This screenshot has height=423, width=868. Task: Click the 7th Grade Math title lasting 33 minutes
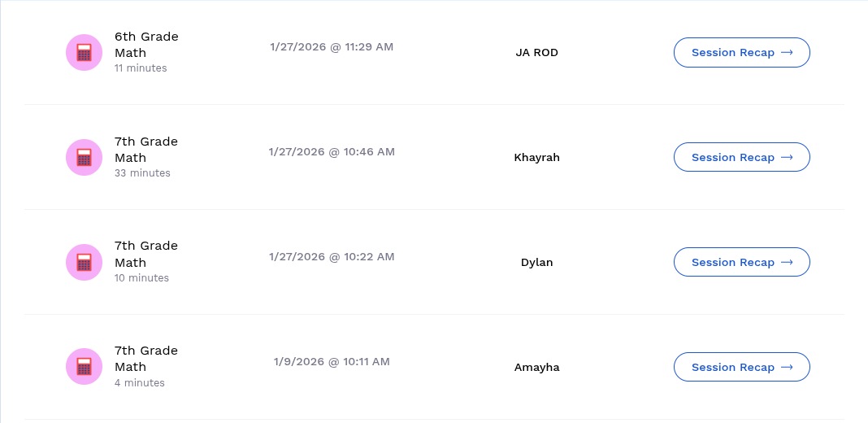[146, 150]
